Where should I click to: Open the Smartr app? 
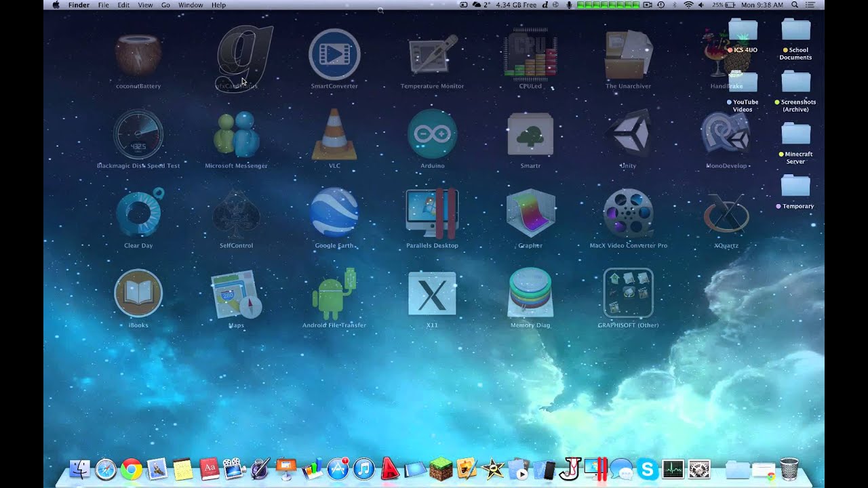pos(530,134)
